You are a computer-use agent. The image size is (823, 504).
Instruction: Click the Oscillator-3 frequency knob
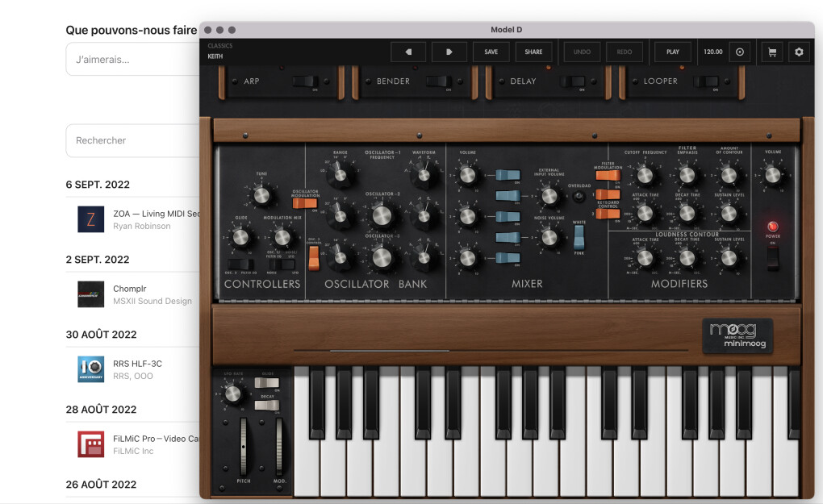[382, 257]
